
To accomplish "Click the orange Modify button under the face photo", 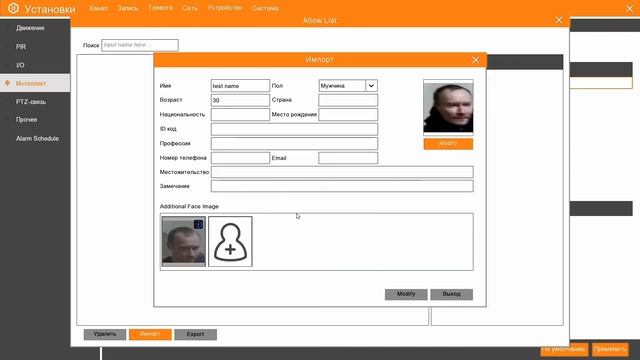I will [x=448, y=144].
